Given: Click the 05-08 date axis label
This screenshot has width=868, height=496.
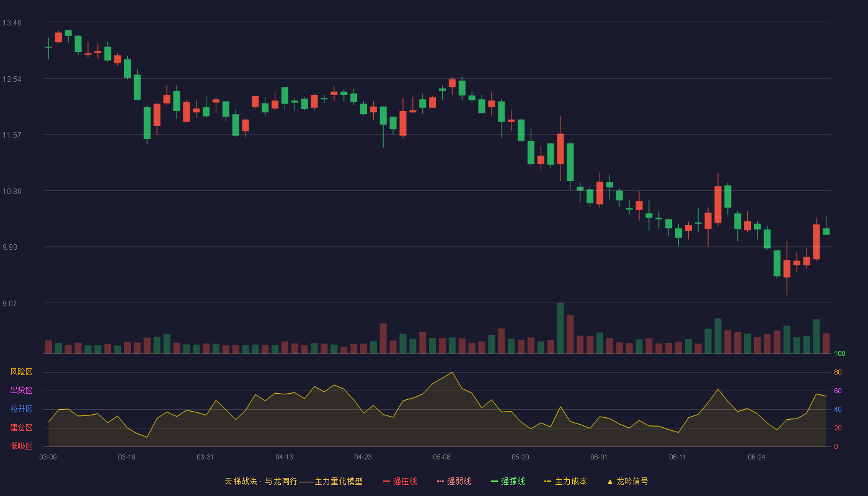Looking at the screenshot, I should (x=441, y=457).
